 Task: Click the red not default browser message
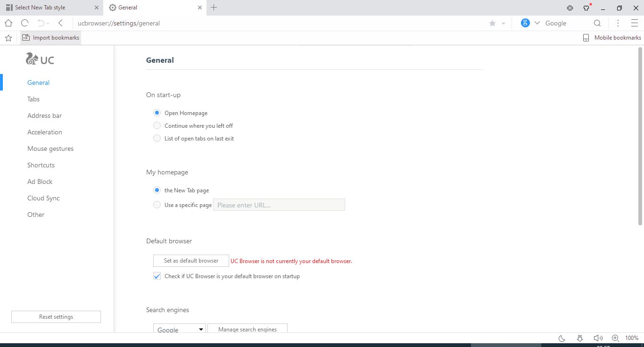click(291, 261)
